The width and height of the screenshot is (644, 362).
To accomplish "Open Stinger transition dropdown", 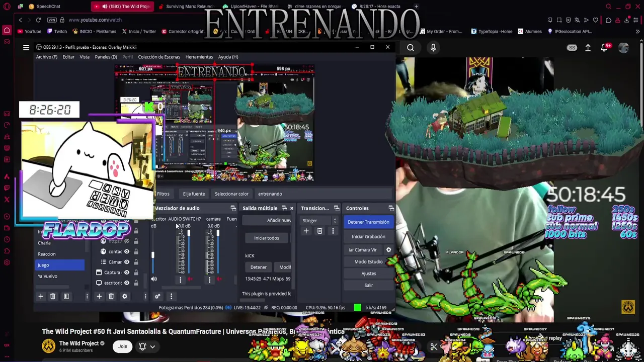I will tap(319, 221).
